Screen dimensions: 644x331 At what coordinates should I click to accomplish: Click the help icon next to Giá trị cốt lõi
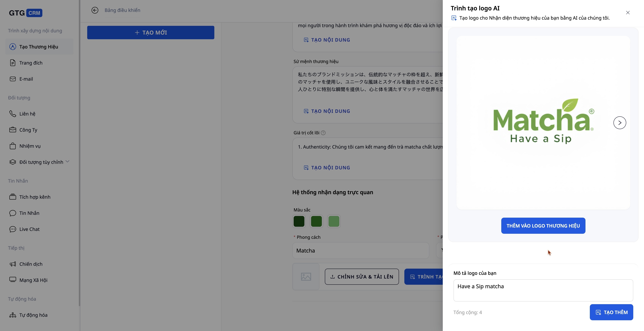coord(323,133)
